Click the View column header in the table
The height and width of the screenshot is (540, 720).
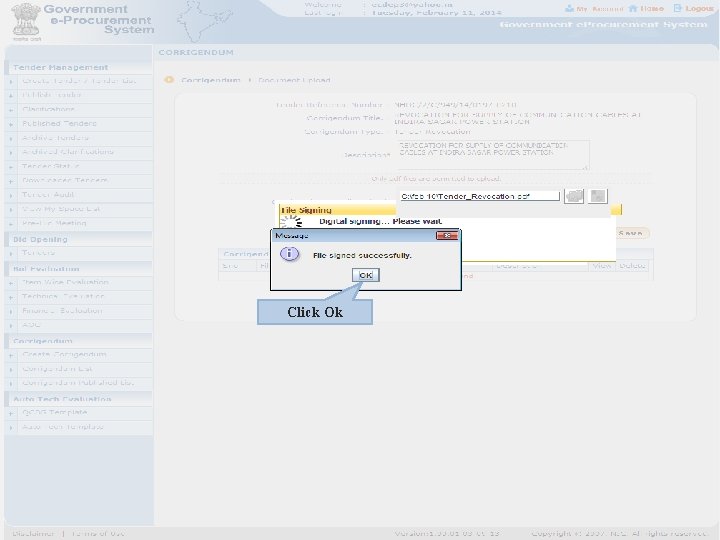click(602, 265)
